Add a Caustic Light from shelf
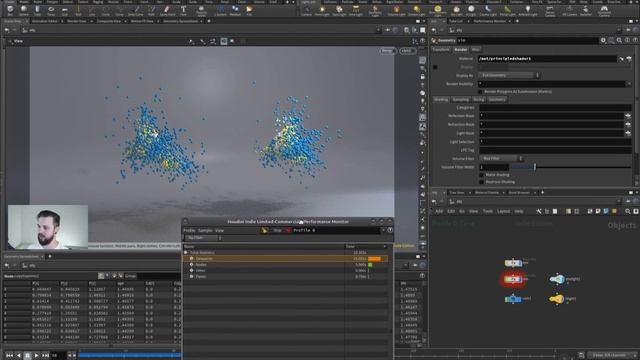640x360 pixels. click(488, 10)
